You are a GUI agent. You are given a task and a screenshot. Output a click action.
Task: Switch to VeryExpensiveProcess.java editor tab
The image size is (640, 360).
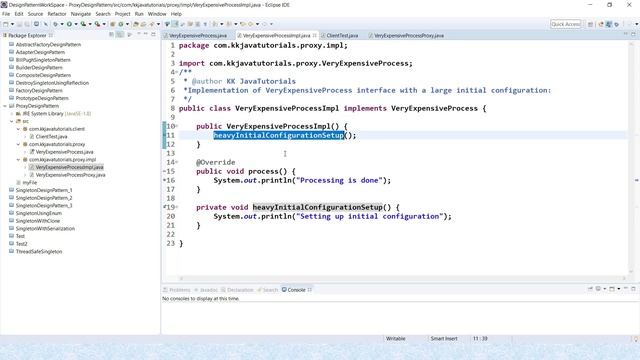coord(198,36)
